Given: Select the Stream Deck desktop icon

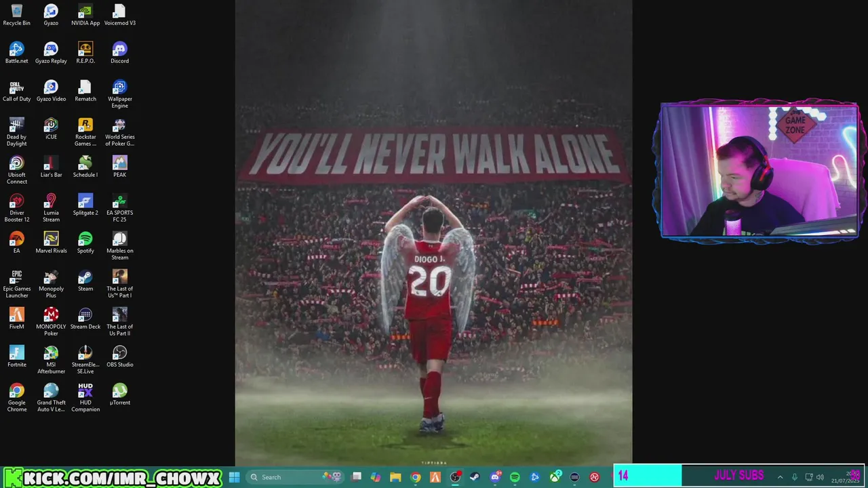Looking at the screenshot, I should point(85,319).
